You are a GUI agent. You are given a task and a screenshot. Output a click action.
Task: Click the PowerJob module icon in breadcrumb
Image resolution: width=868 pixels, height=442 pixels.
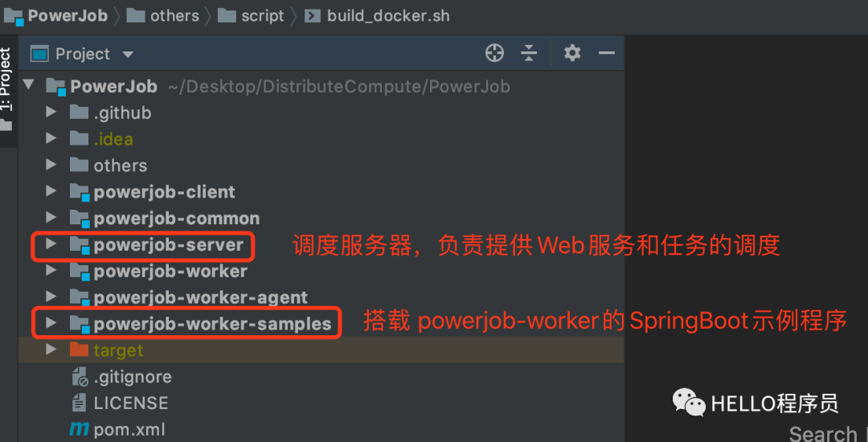tap(14, 17)
